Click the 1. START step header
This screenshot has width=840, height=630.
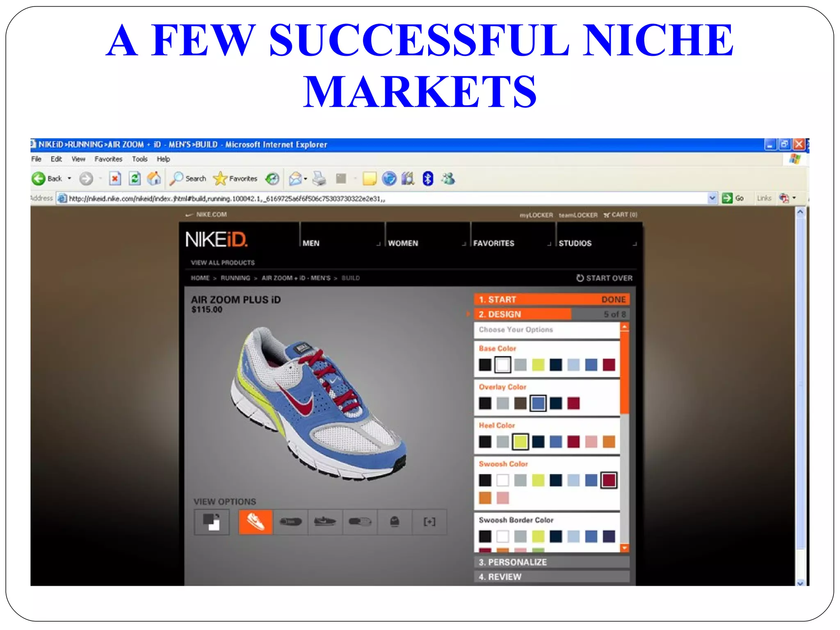click(552, 299)
